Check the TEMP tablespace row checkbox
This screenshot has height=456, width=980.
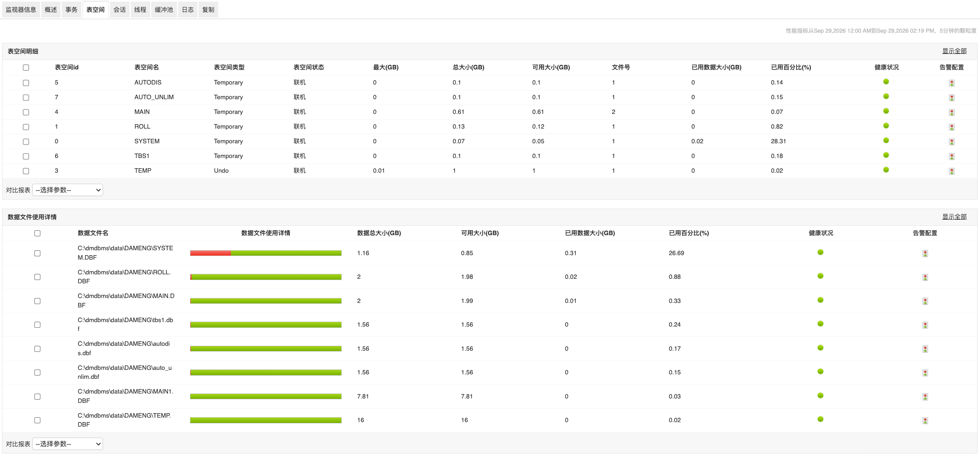click(x=26, y=171)
